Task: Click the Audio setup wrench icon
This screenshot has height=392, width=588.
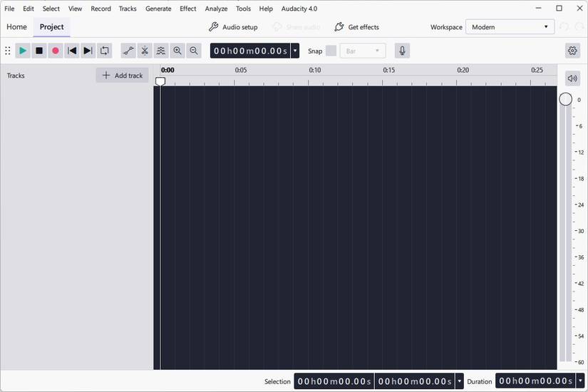Action: [213, 27]
